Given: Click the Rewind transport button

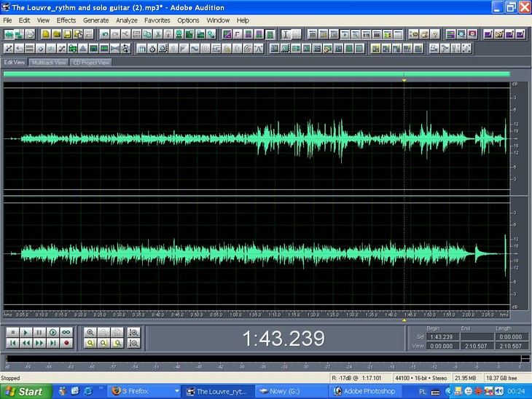Looking at the screenshot, I should (x=26, y=344).
